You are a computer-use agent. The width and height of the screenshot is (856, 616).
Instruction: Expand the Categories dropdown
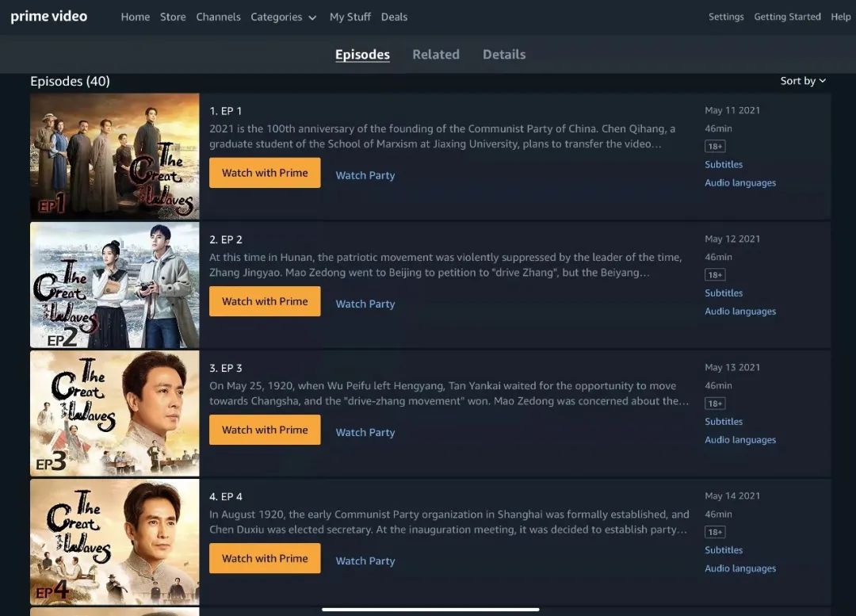click(283, 17)
